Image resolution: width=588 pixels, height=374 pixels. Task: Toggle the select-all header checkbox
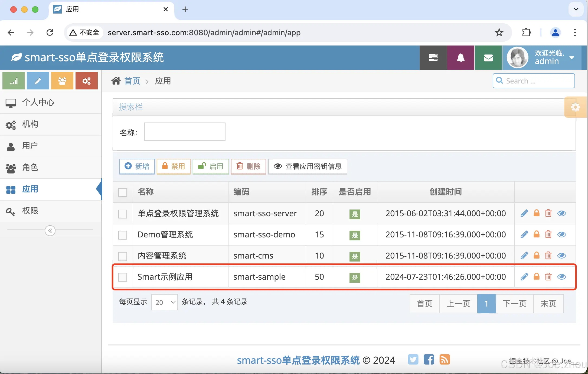123,192
